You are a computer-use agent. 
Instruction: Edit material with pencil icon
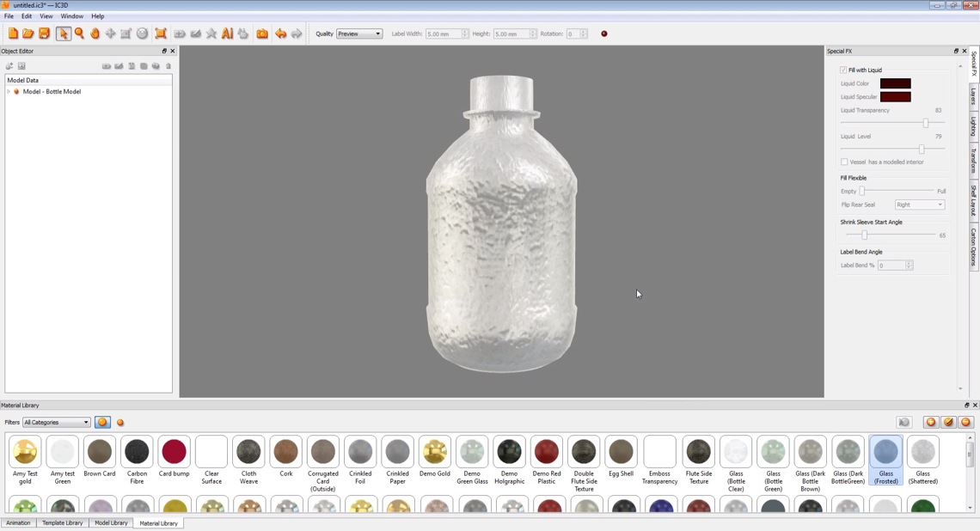[x=948, y=422]
